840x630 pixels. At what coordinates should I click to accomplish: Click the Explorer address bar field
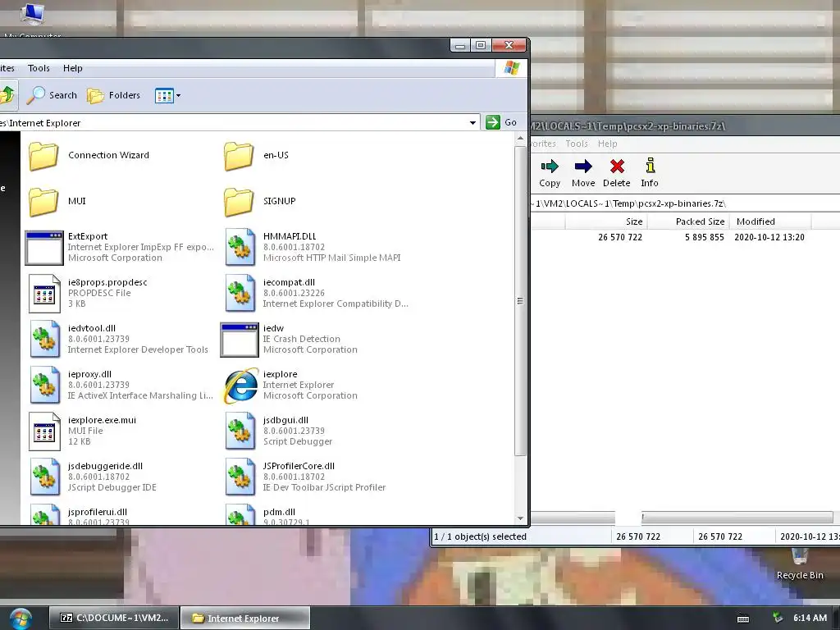(233, 123)
